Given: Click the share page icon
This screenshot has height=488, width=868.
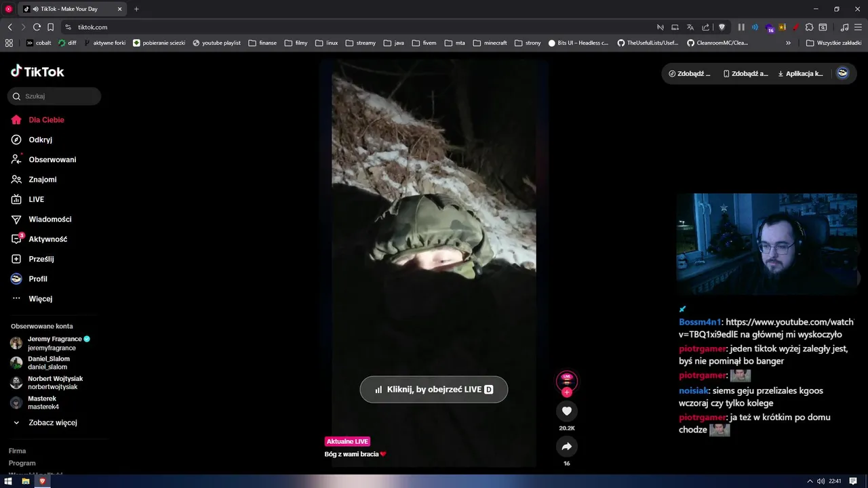Looking at the screenshot, I should pos(706,27).
